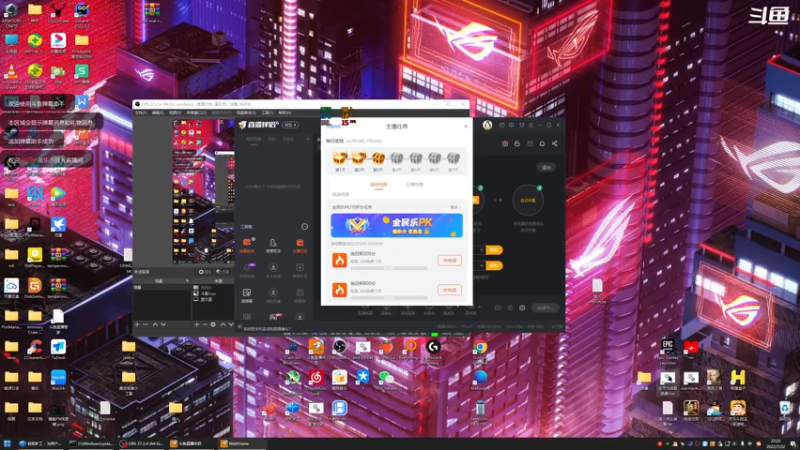Click 未完成 button for the 300分 task
Viewport: 800px width, 450px height.
click(x=449, y=260)
